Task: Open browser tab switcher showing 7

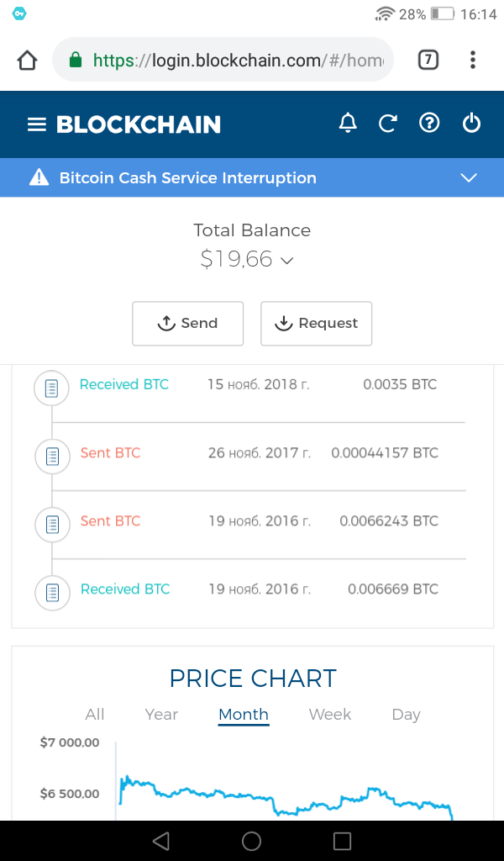Action: click(428, 60)
